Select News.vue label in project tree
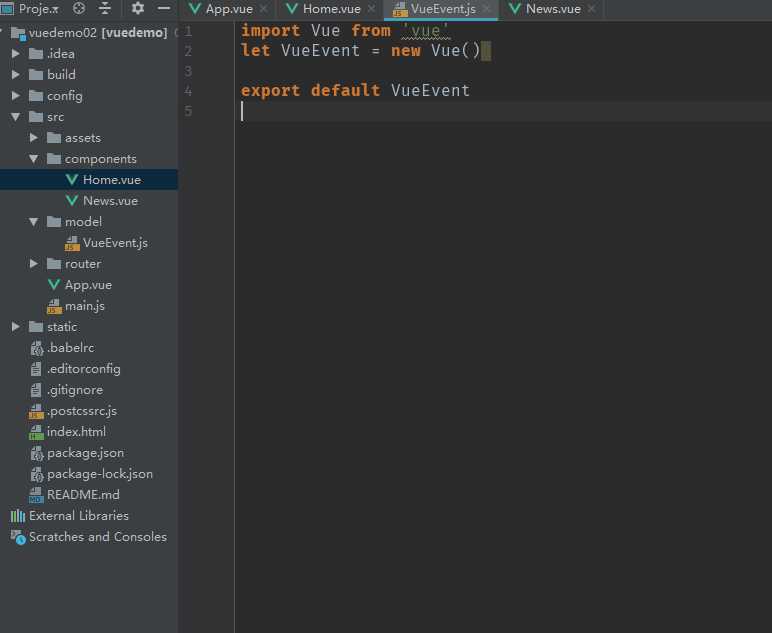This screenshot has width=772, height=633. (110, 201)
